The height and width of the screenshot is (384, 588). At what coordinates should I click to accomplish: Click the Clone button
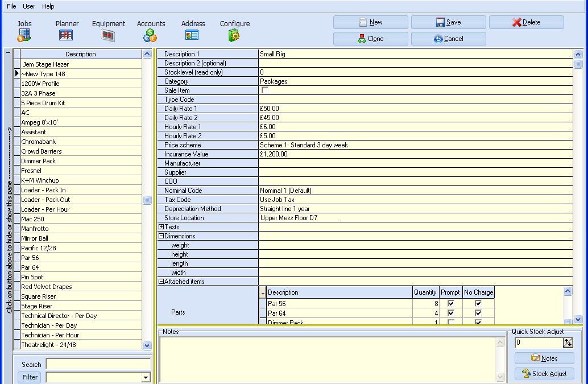click(370, 39)
